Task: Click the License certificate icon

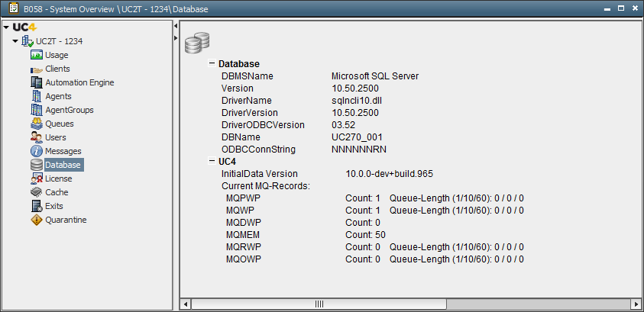Action: tap(37, 179)
